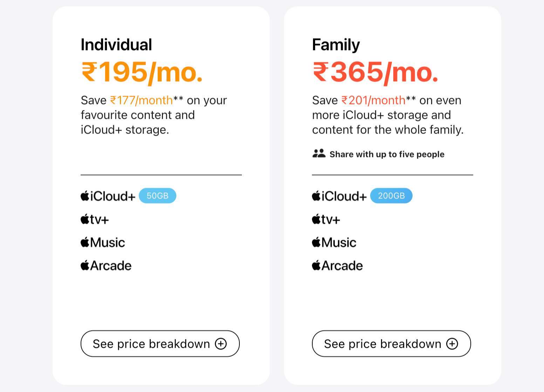The image size is (544, 392).
Task: Click the ₹177/month savings text
Action: click(x=141, y=100)
